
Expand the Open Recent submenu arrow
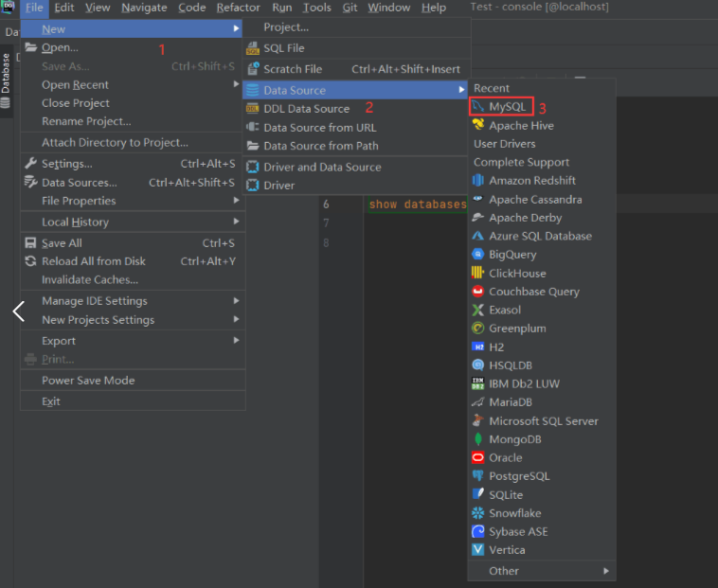click(x=236, y=84)
